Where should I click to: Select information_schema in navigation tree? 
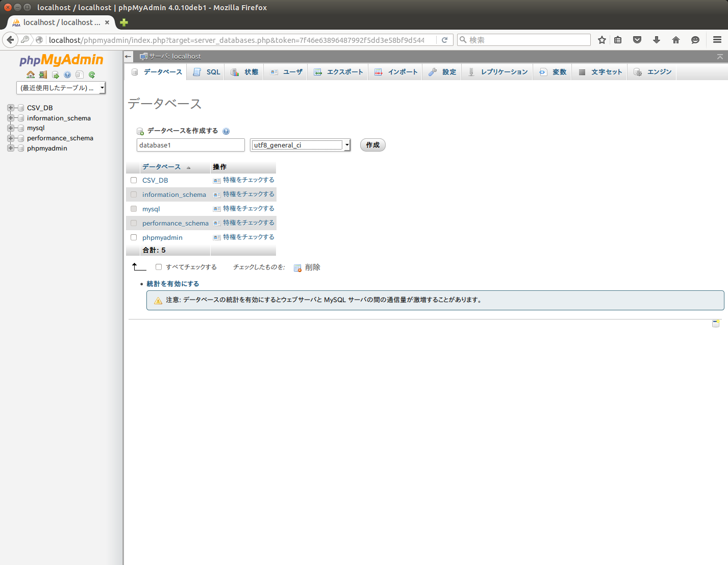point(59,118)
